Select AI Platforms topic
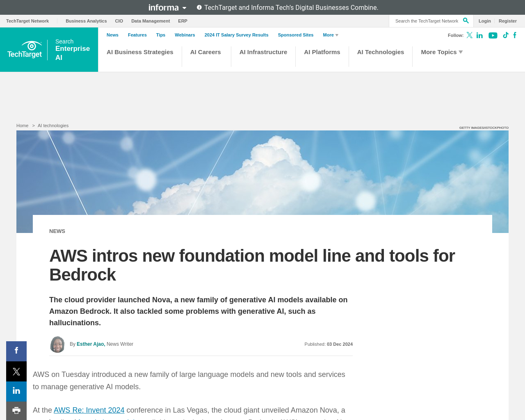The width and height of the screenshot is (525, 420). [322, 52]
